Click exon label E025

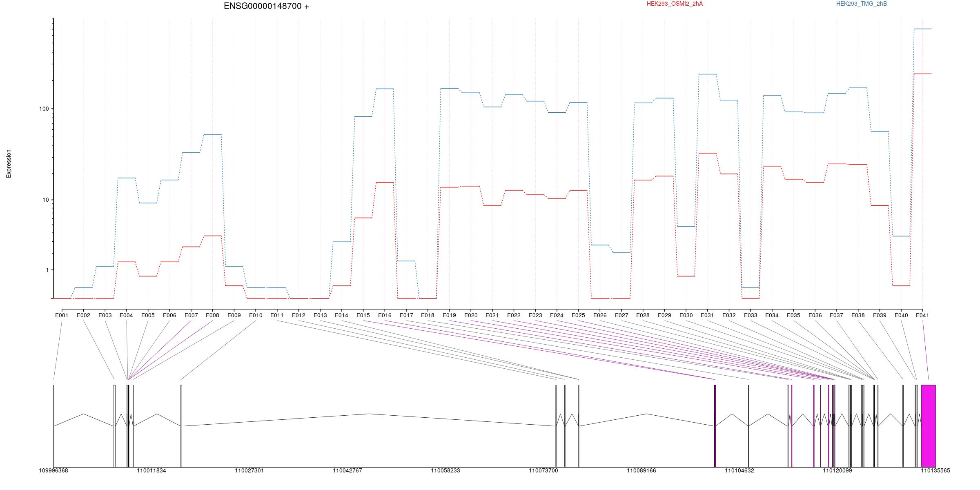[578, 315]
